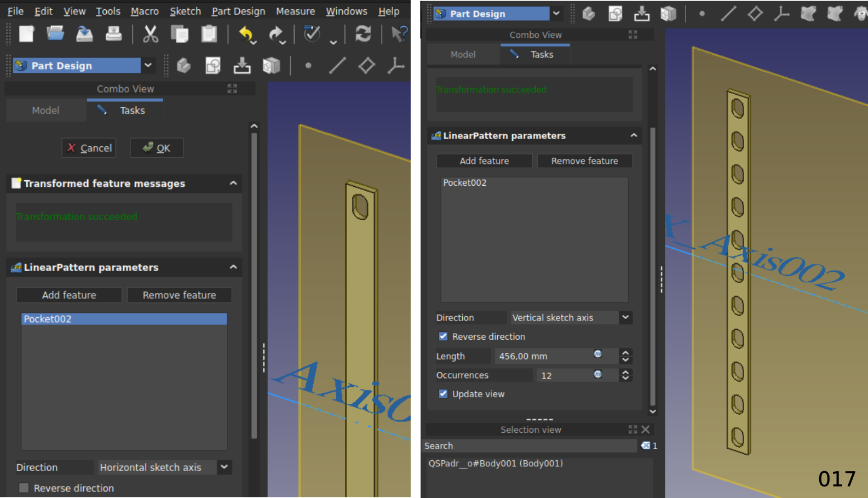Click the Paste clipboard icon
This screenshot has width=868, height=498.
pos(209,34)
